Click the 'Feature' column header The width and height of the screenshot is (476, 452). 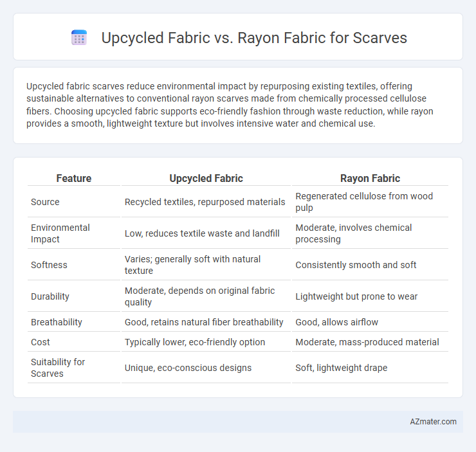click(x=74, y=178)
